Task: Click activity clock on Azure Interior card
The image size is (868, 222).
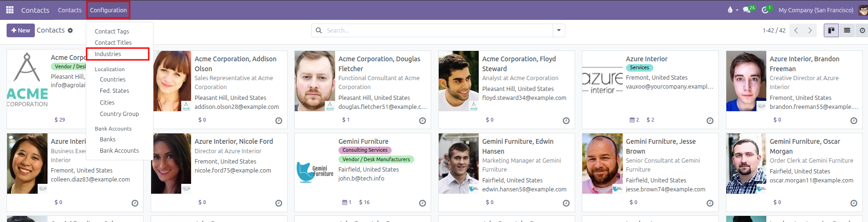Action: (x=710, y=121)
